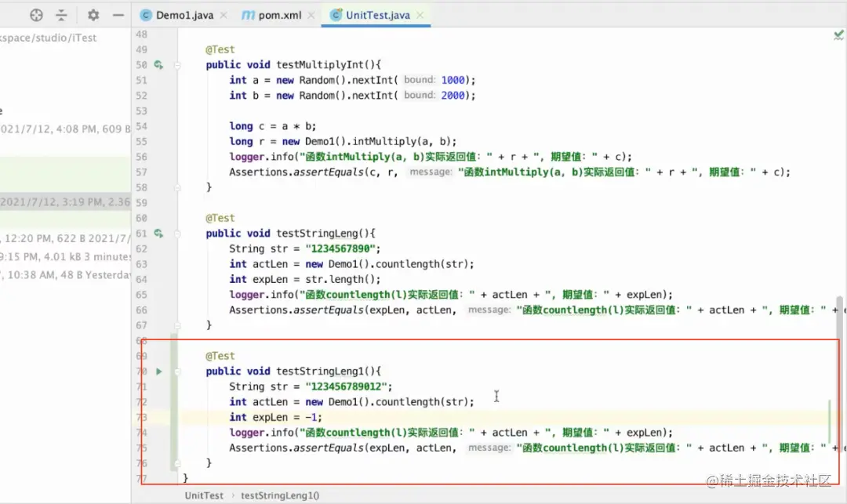Open project panel settings gear
This screenshot has height=504, width=847.
click(x=93, y=15)
